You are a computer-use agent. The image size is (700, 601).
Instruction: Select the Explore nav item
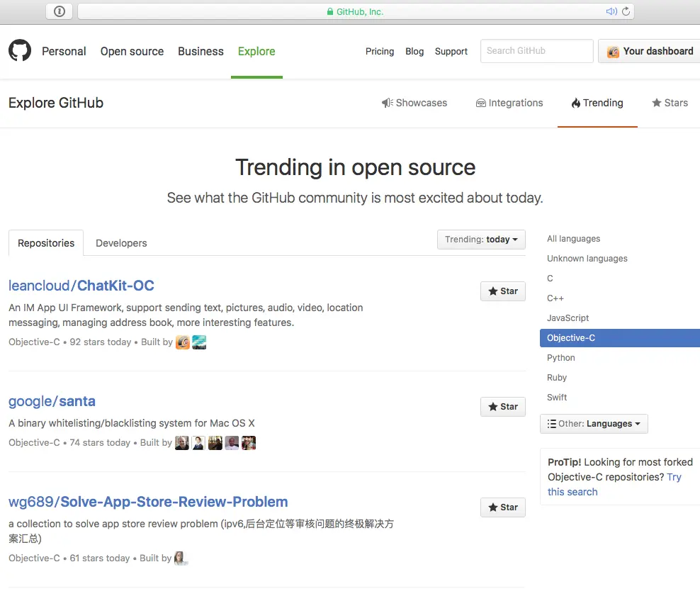256,51
